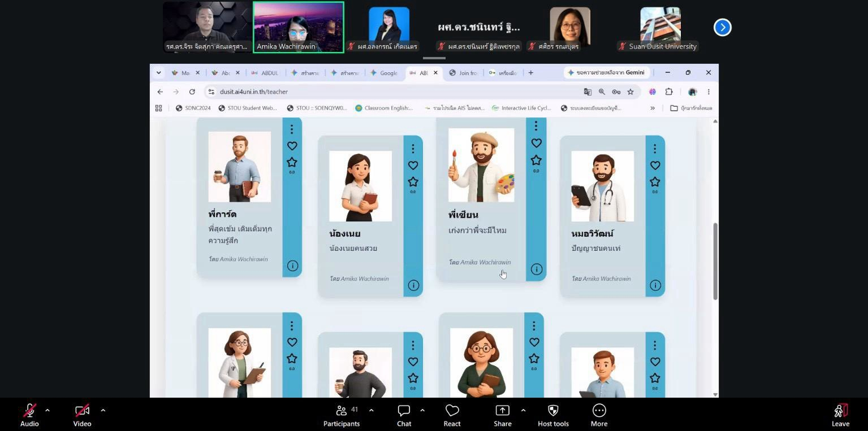Open the Participants list

pyautogui.click(x=342, y=415)
